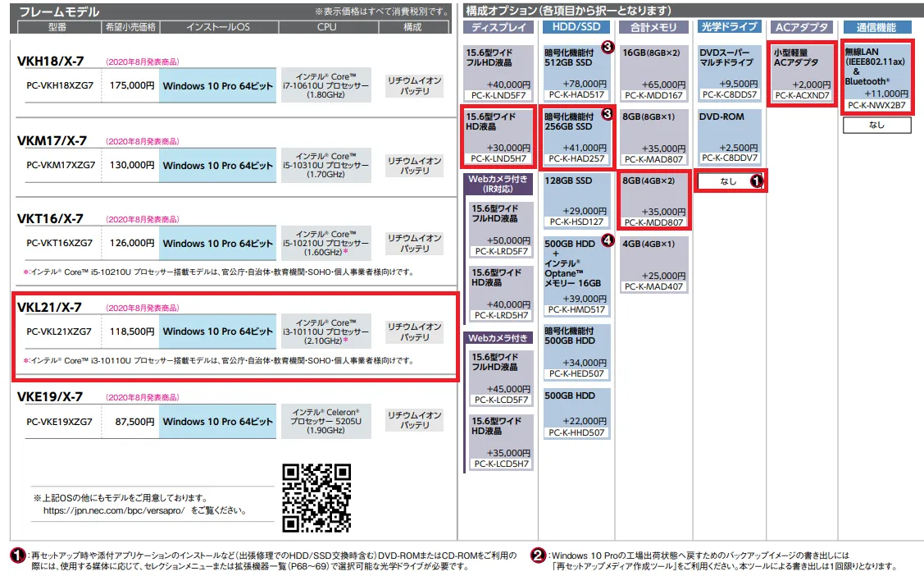This screenshot has height=576, width=924.
Task: Click the bottom-left footnote number 1 circle
Action: pyautogui.click(x=18, y=555)
